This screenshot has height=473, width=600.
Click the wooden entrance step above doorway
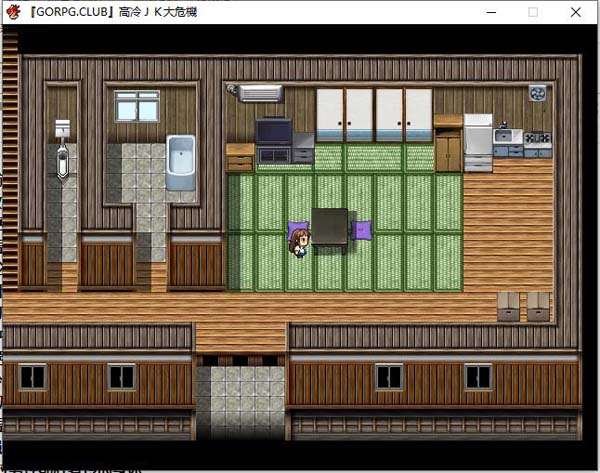(241, 338)
